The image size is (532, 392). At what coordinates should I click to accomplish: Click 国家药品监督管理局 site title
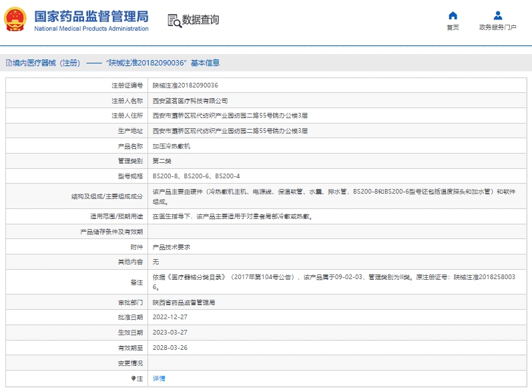click(91, 16)
